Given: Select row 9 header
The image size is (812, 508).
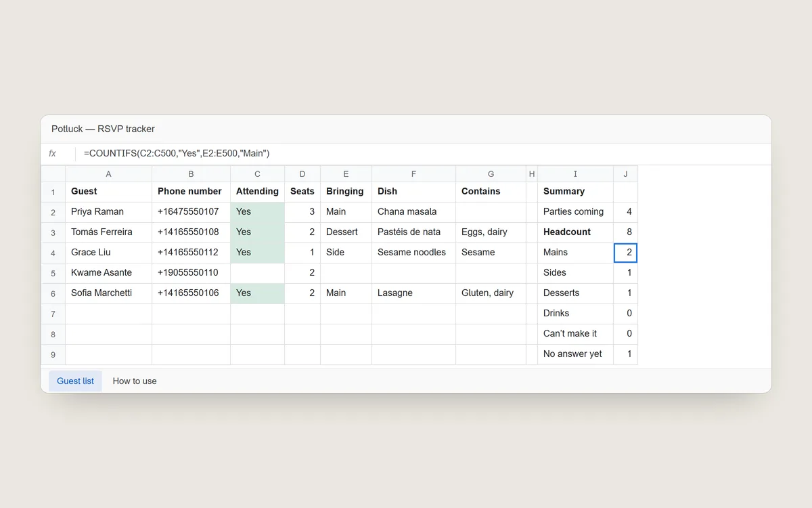Looking at the screenshot, I should tap(53, 354).
